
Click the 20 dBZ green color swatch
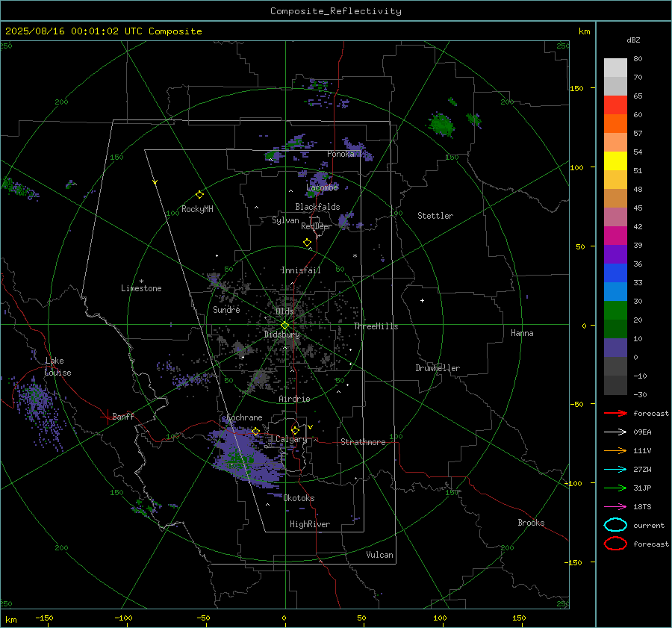(615, 311)
